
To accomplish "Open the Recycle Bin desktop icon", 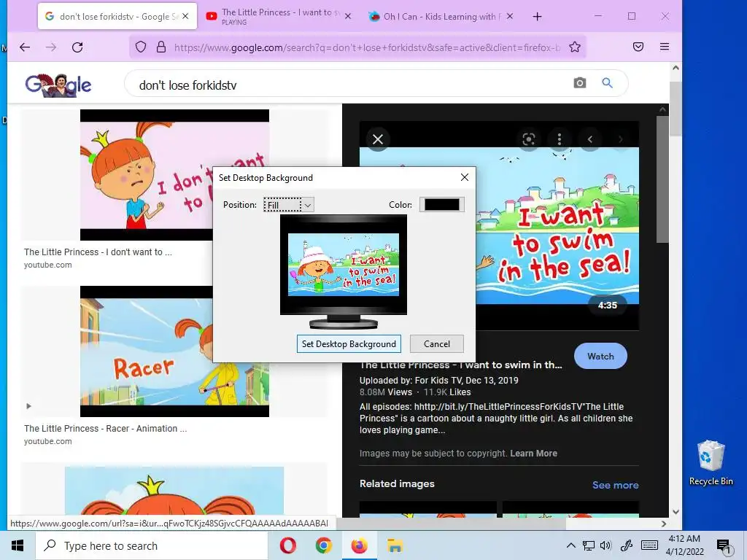I will [x=711, y=462].
